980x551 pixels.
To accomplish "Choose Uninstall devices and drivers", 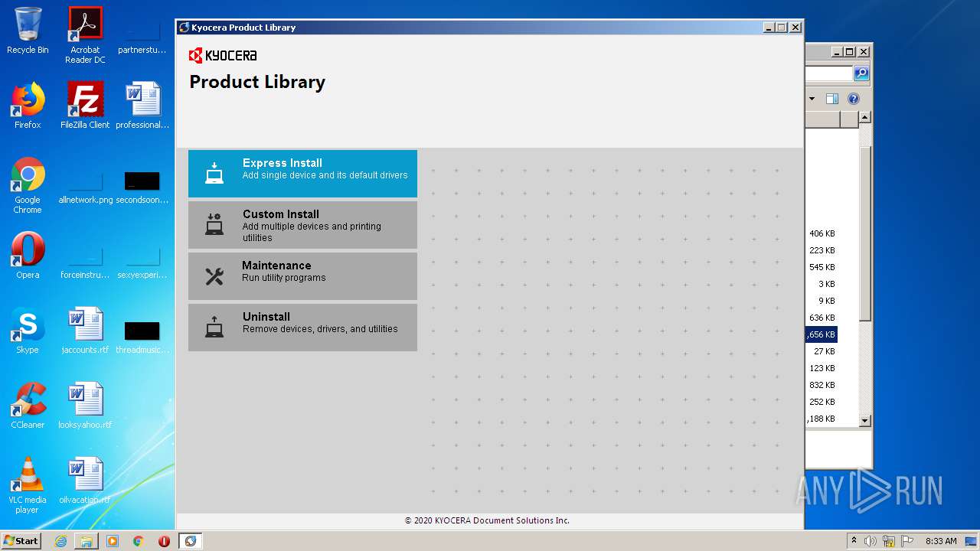I will (x=302, y=328).
